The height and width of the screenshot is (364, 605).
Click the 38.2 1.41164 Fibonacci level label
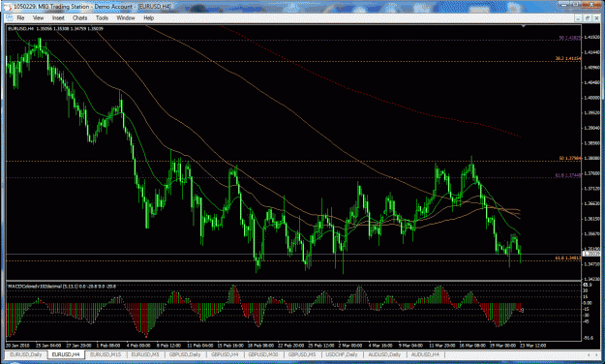[x=568, y=58]
